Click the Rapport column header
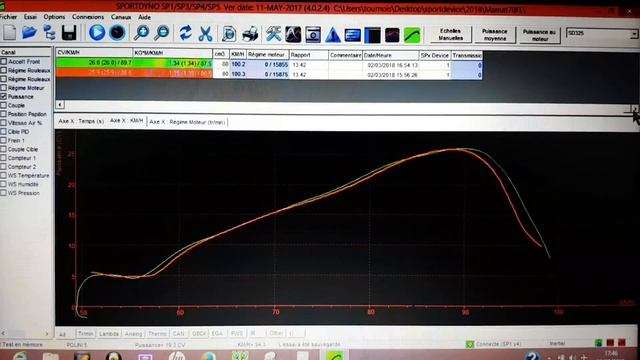The image size is (640, 360). pyautogui.click(x=309, y=55)
